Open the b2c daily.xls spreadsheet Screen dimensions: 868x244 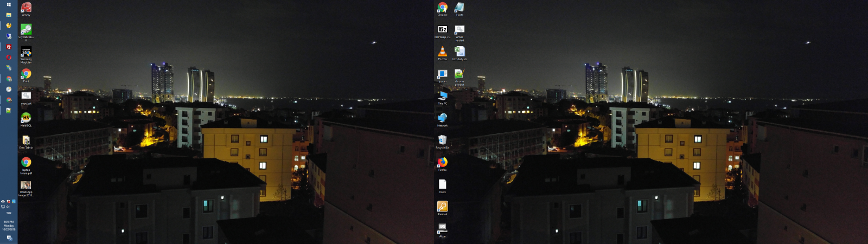click(x=459, y=52)
